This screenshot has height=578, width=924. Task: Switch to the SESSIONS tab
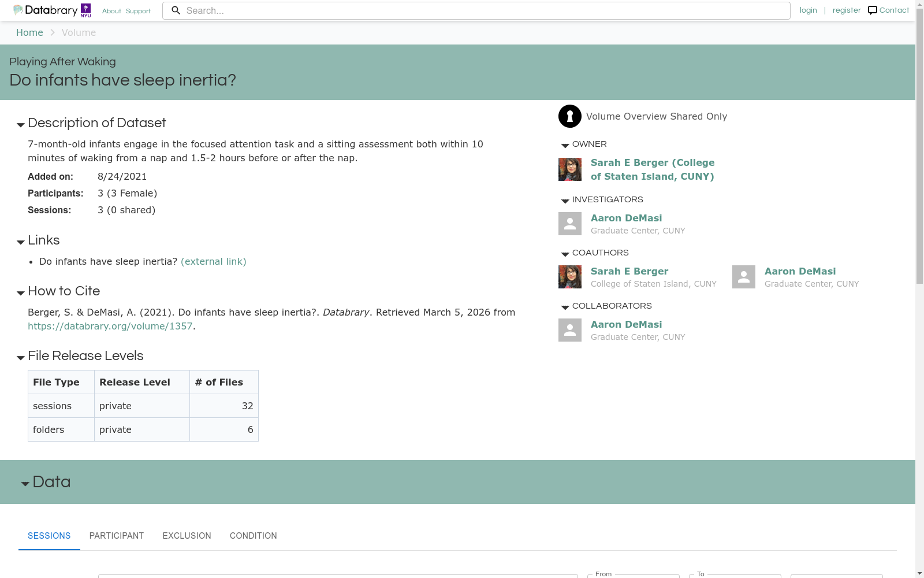click(49, 536)
